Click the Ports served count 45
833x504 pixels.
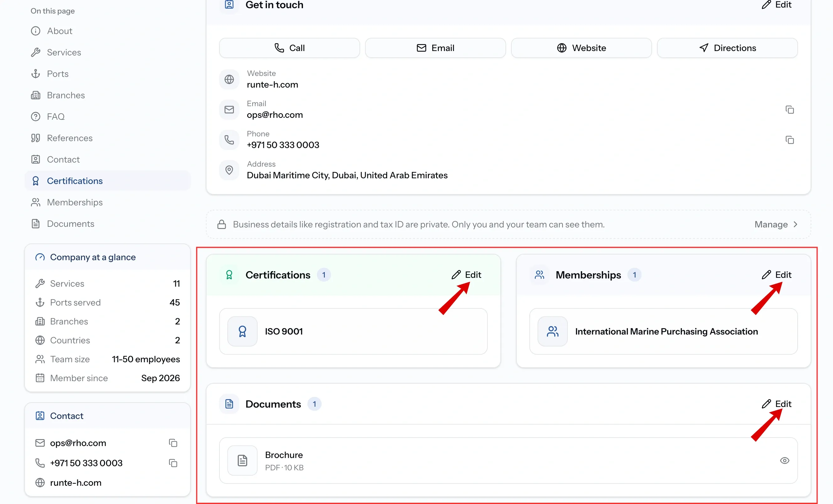coord(174,302)
